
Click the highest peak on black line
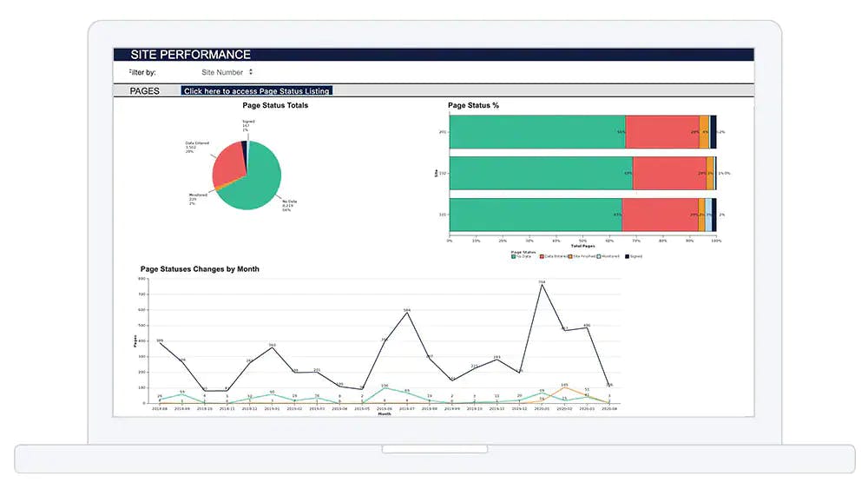tap(542, 285)
